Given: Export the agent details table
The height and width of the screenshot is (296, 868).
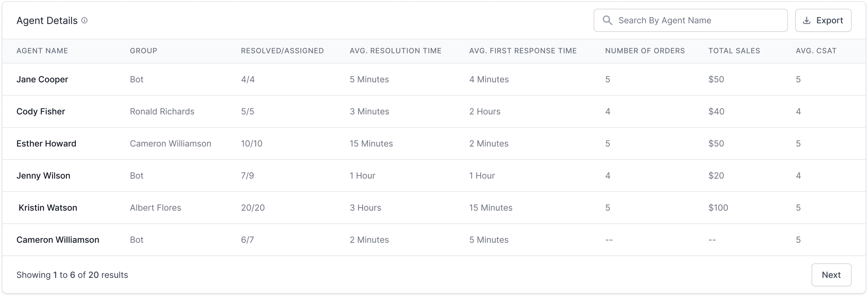Looking at the screenshot, I should [x=823, y=20].
